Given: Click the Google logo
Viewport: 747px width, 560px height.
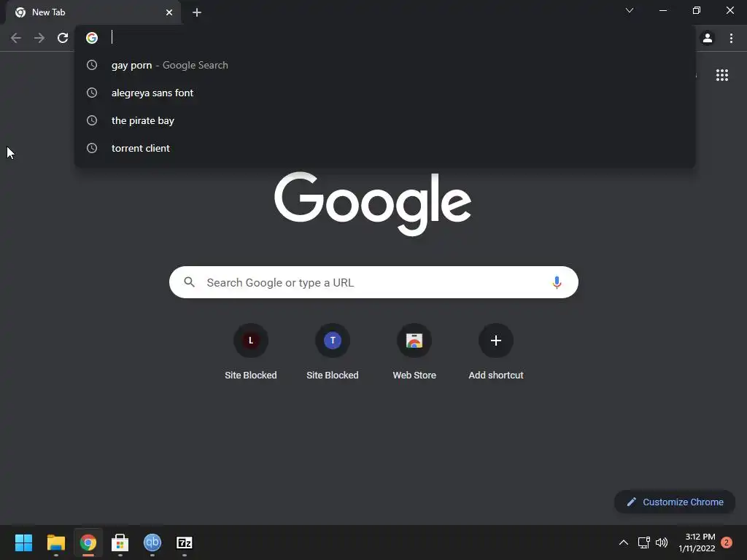Looking at the screenshot, I should [x=373, y=204].
